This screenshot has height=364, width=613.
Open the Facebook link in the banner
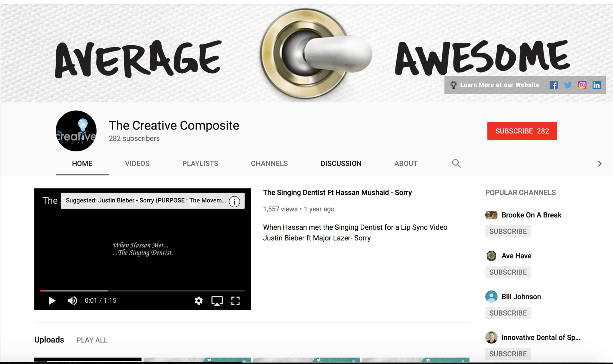point(553,85)
